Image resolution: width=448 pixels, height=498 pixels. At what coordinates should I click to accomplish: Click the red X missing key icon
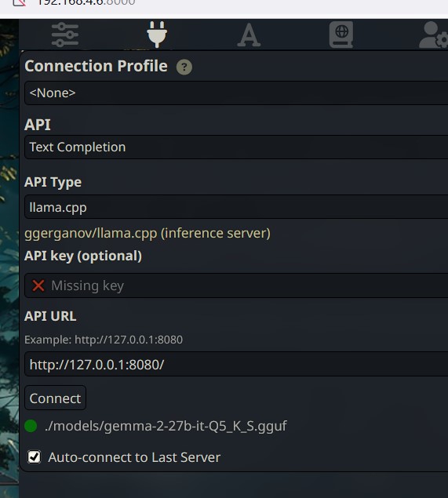38,285
